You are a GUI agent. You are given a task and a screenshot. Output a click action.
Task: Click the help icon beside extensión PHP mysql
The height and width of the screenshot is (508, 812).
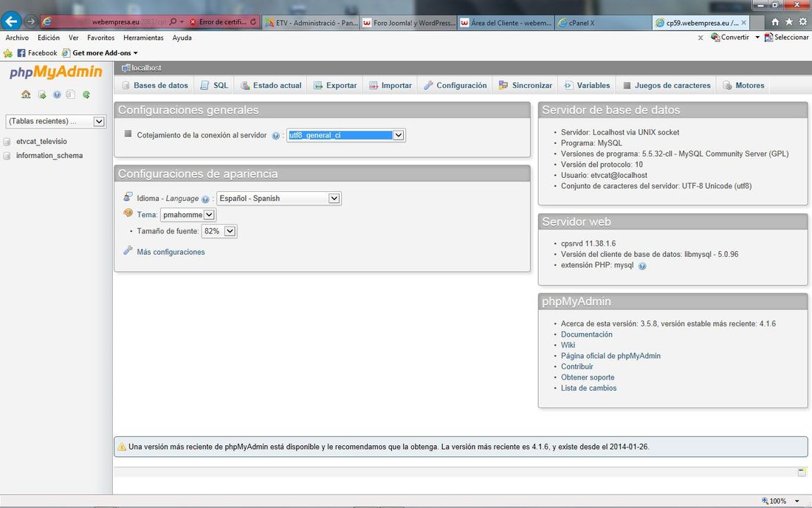(642, 266)
